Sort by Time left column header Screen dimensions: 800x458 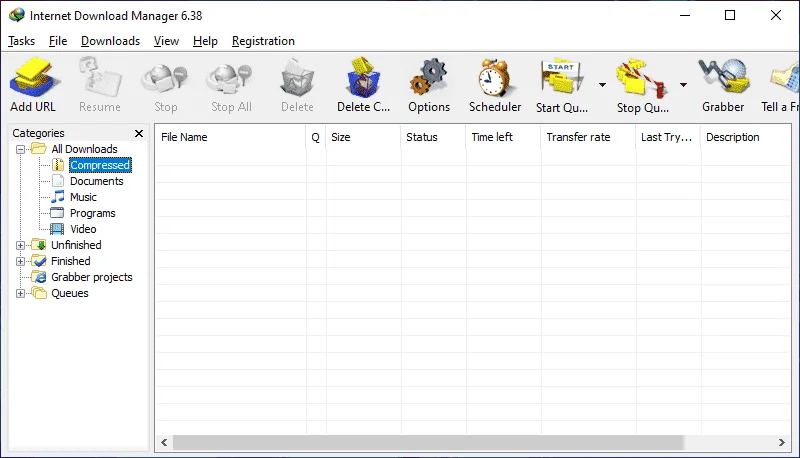(x=503, y=137)
